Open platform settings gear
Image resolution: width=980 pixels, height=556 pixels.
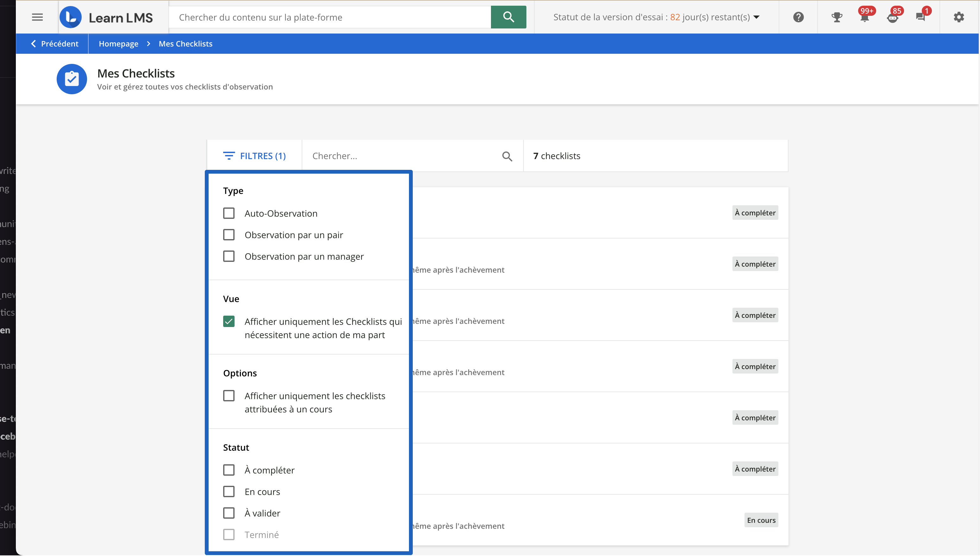coord(958,17)
